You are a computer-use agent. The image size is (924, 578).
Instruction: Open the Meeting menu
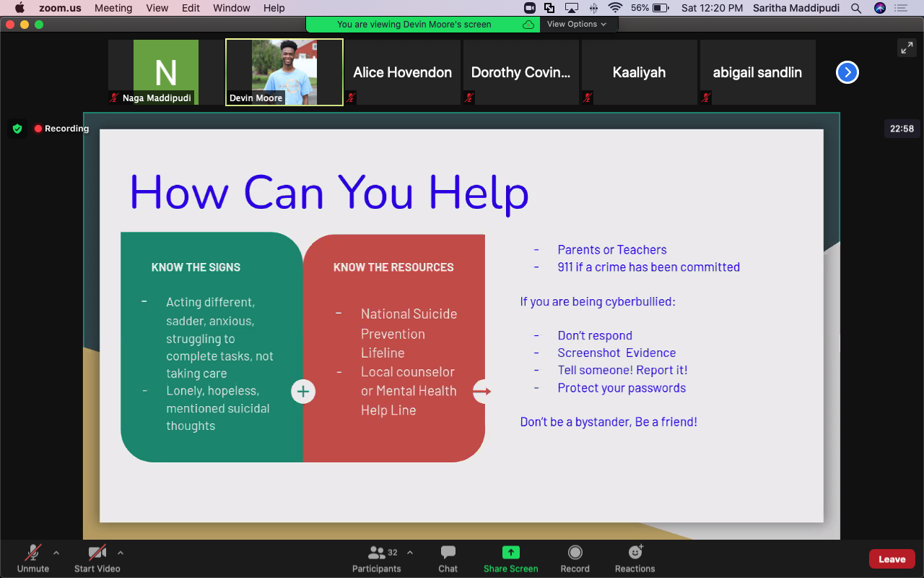click(113, 8)
